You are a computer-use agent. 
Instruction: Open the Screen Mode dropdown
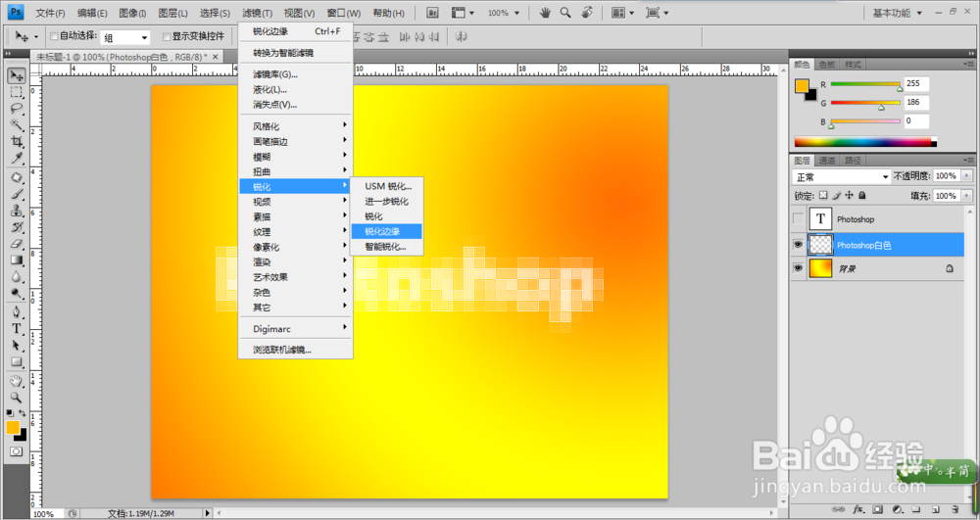[x=657, y=13]
